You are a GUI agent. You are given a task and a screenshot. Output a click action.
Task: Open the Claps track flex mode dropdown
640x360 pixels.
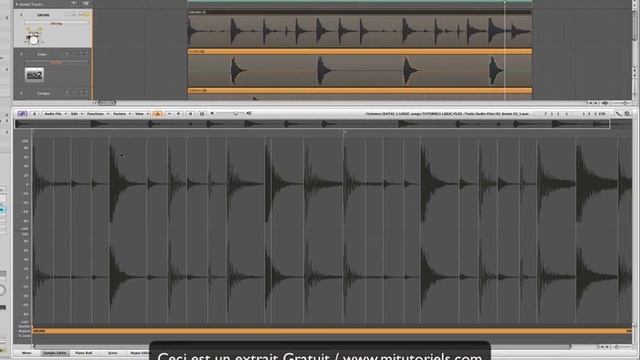pyautogui.click(x=56, y=62)
